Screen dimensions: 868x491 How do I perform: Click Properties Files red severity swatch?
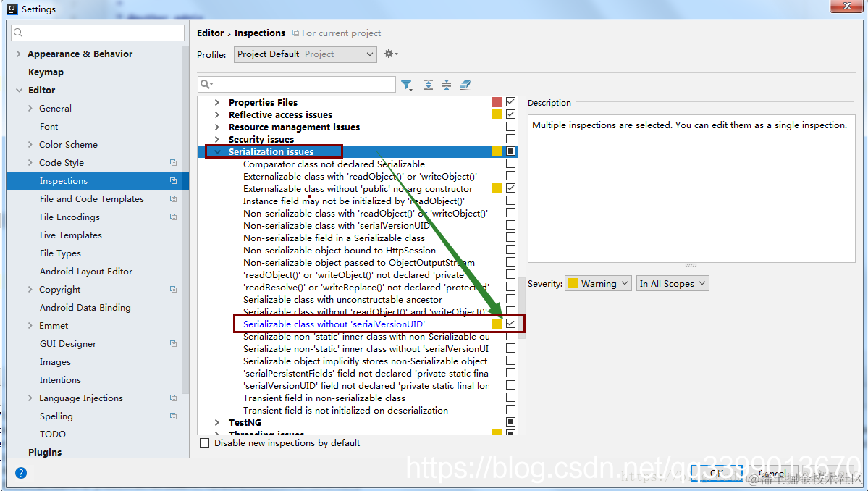(x=497, y=102)
